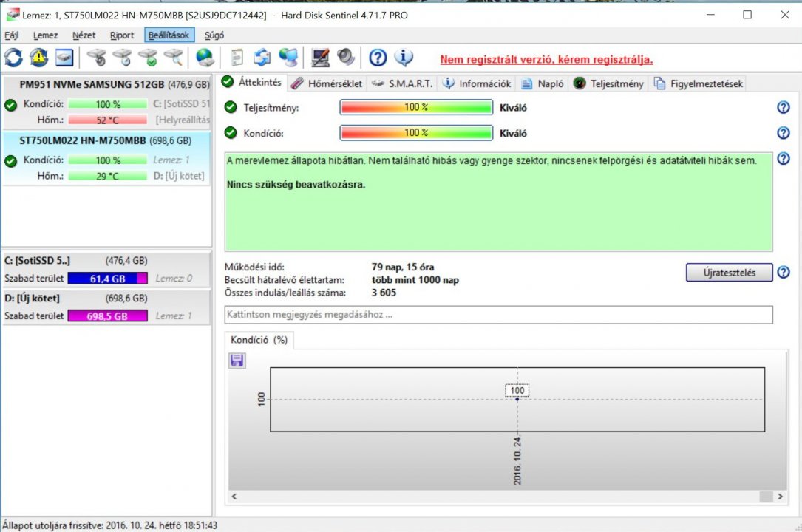Switch to the Napló tab
Viewport: 802px width, 532px height.
tap(543, 83)
